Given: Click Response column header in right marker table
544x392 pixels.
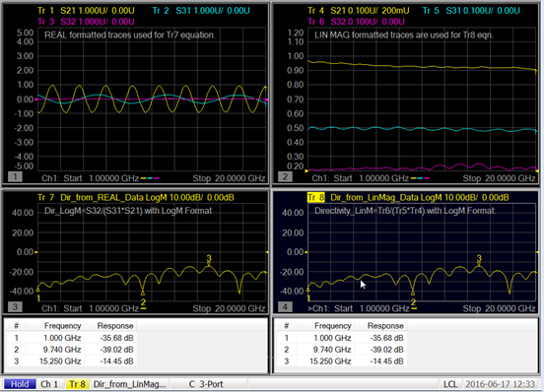Looking at the screenshot, I should 385,326.
